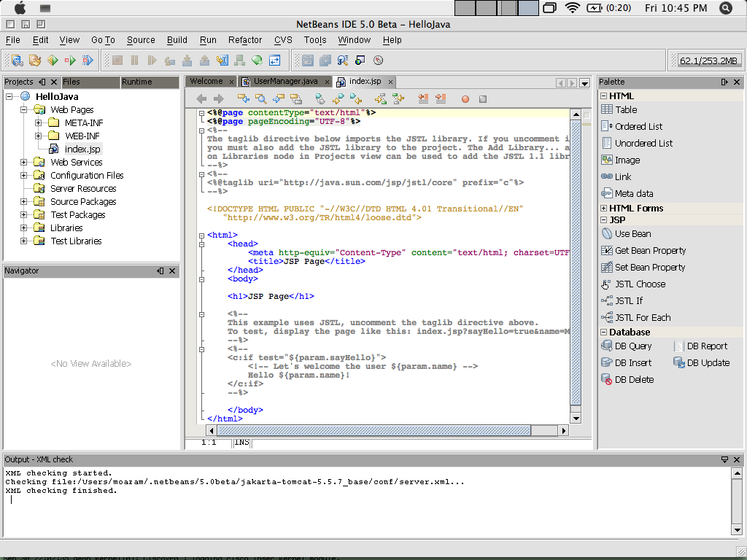Click the editor vertical scrollbar thumb
747x560 pixels.
point(576,262)
